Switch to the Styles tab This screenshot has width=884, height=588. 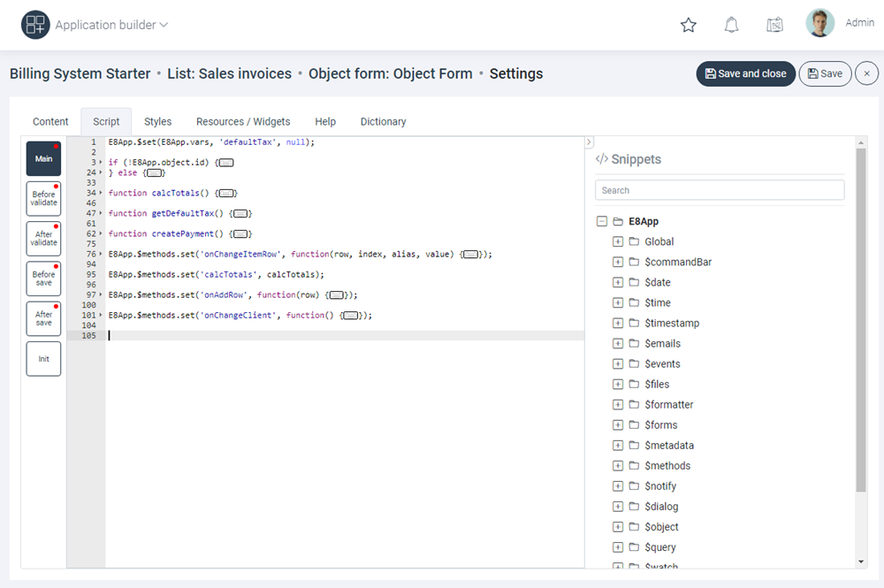click(x=157, y=121)
